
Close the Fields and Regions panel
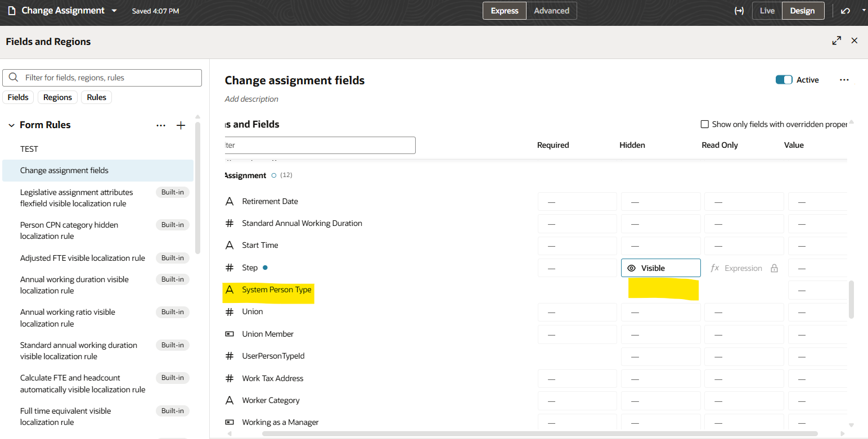coord(854,40)
